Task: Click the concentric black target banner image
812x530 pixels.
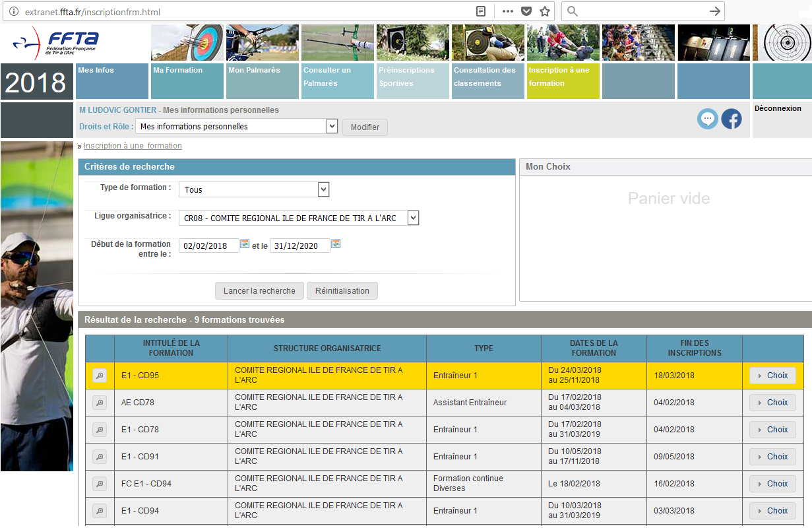Action: click(782, 43)
